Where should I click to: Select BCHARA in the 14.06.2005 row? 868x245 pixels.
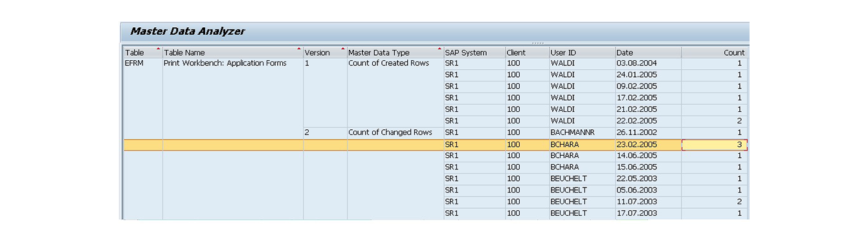click(582, 156)
